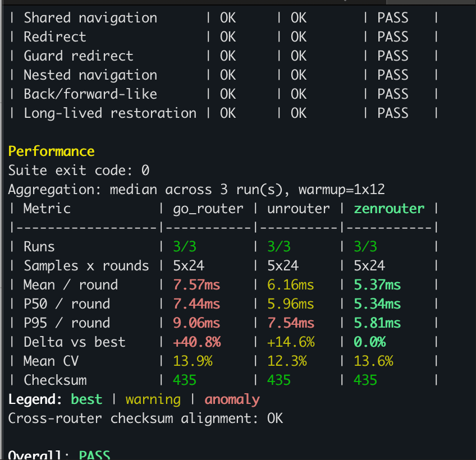Click PASS in the Redirect row
This screenshot has width=476, height=460.
393,36
